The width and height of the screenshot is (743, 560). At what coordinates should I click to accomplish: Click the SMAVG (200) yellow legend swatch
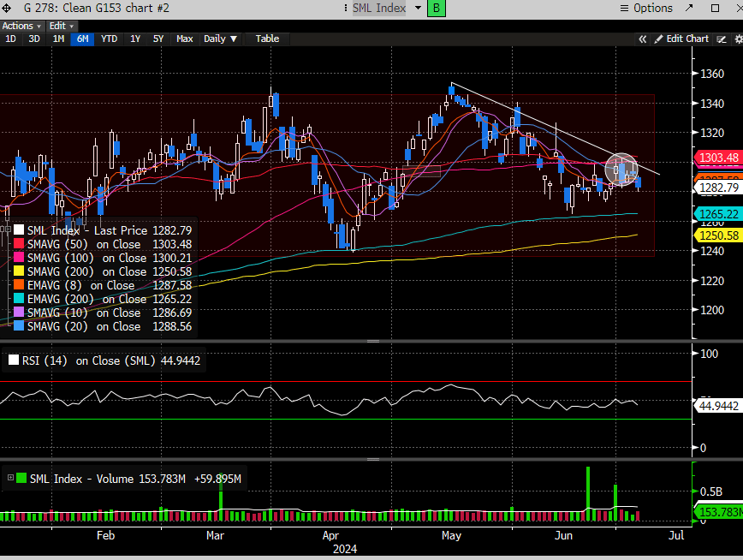coord(19,271)
